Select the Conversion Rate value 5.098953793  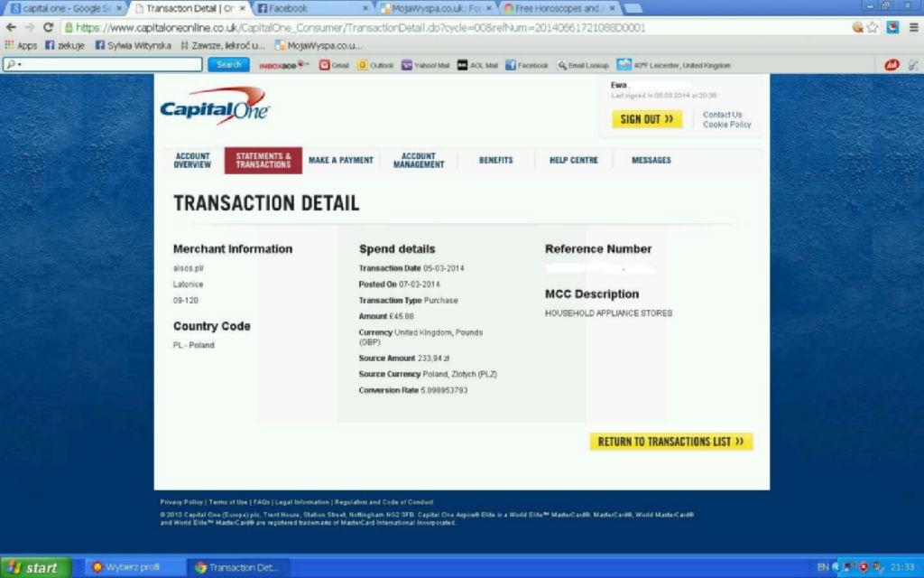point(444,390)
